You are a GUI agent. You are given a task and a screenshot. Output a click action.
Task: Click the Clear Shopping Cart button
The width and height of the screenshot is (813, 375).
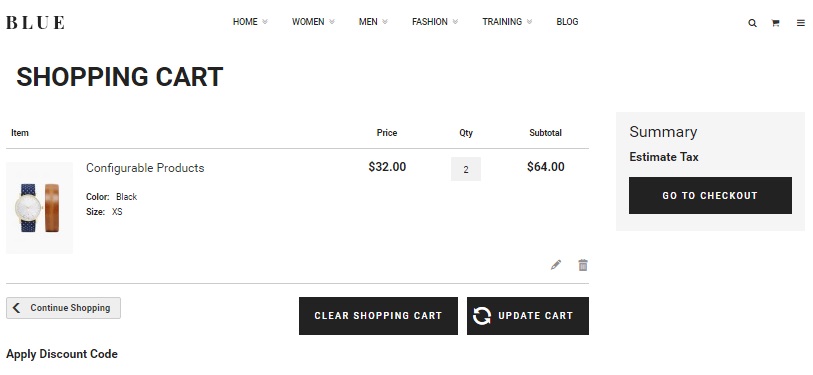pos(379,316)
